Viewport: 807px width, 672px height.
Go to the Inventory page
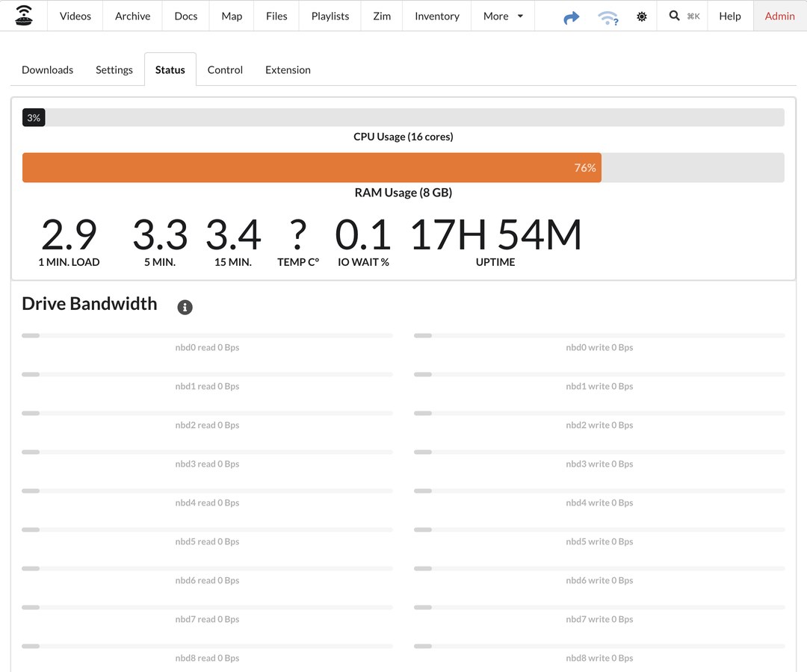(437, 16)
